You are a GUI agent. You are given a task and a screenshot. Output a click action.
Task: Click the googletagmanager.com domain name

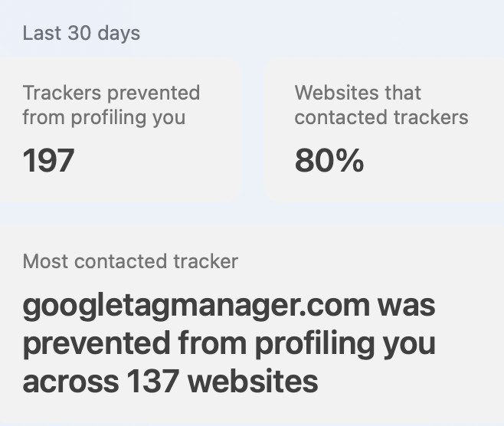196,306
